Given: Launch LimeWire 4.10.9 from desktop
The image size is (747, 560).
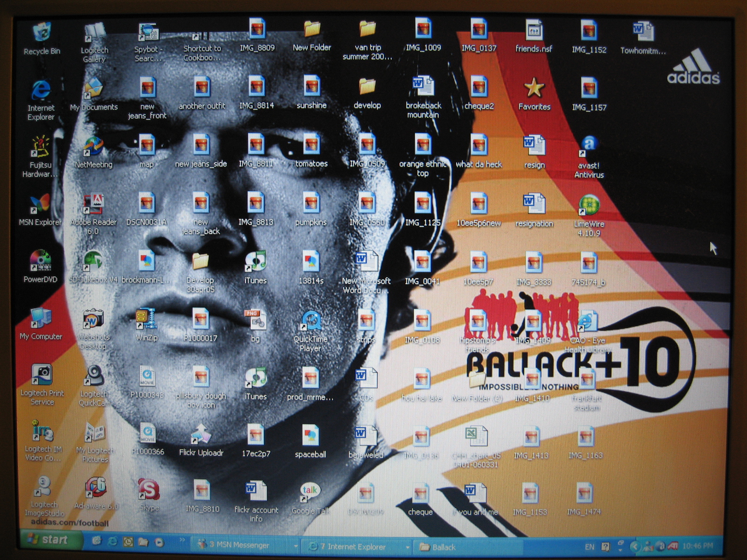Looking at the screenshot, I should pos(589,205).
